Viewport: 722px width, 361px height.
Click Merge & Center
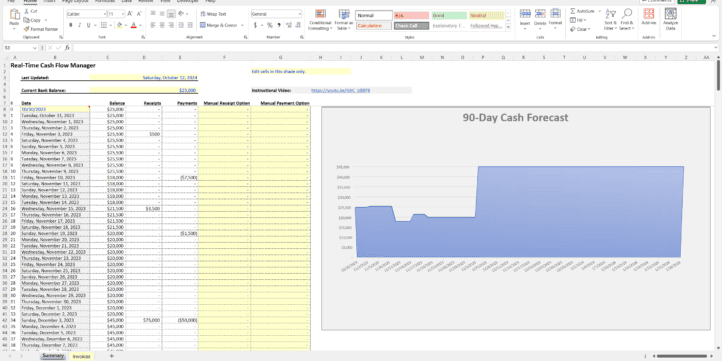(x=219, y=25)
